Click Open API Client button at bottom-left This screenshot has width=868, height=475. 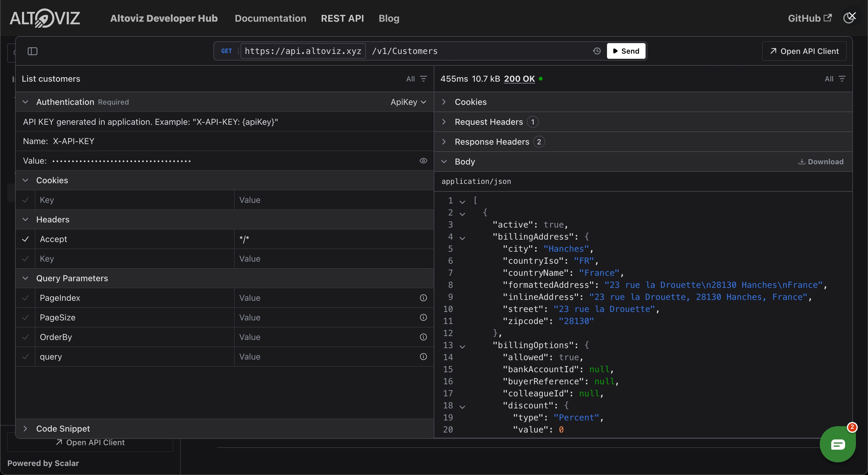pos(90,442)
